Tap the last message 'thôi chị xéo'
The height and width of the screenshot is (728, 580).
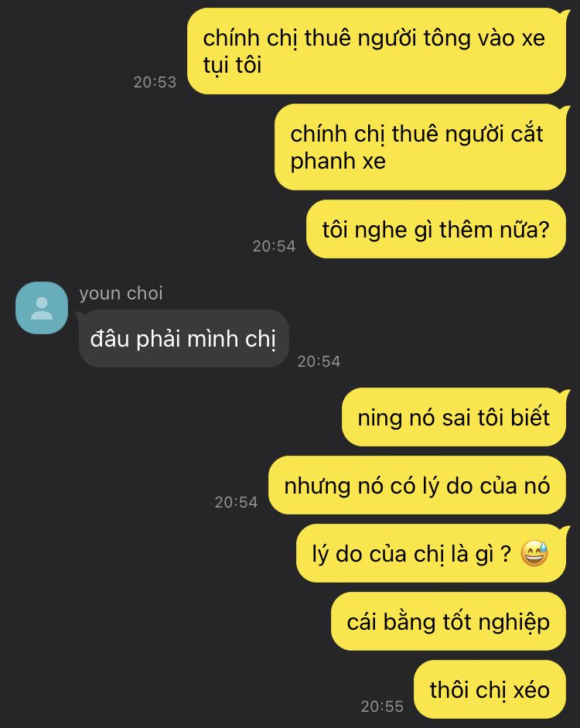tap(490, 689)
